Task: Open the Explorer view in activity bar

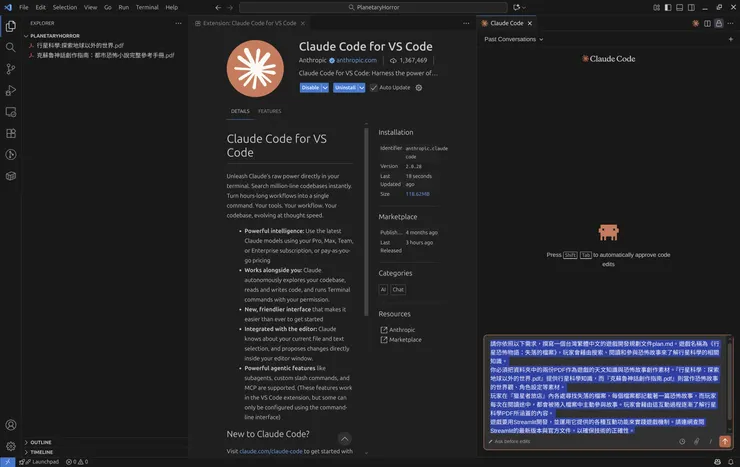Action: (x=10, y=26)
